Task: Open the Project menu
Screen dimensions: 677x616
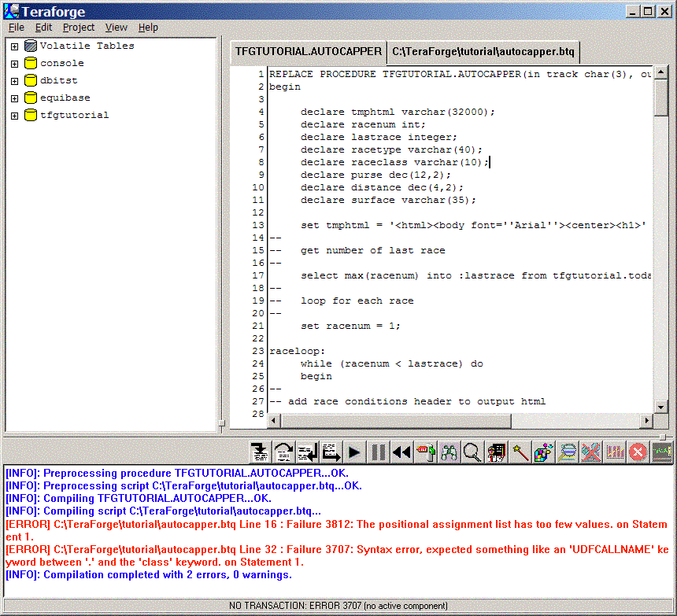Action: click(x=79, y=28)
